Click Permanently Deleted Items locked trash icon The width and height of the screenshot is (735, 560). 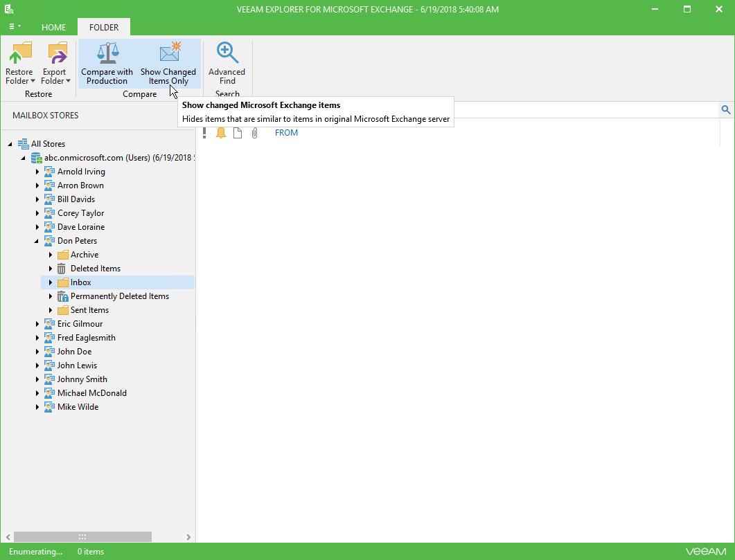(63, 296)
